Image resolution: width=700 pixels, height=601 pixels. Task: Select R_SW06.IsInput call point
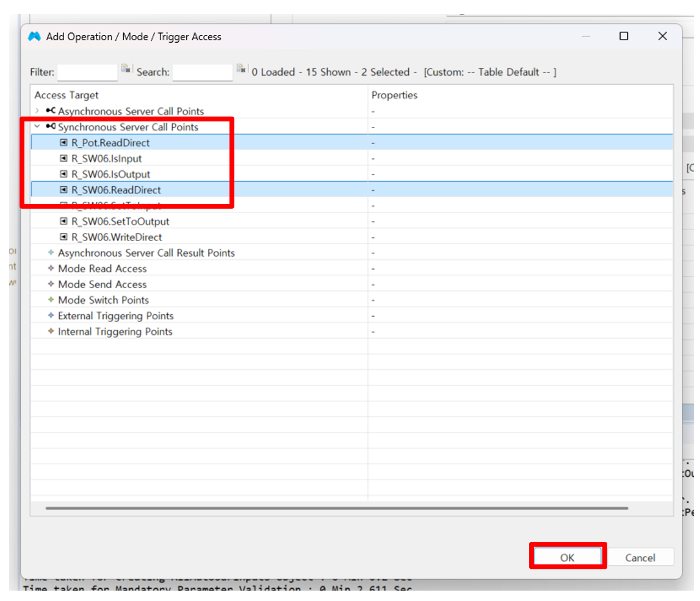[x=106, y=159]
